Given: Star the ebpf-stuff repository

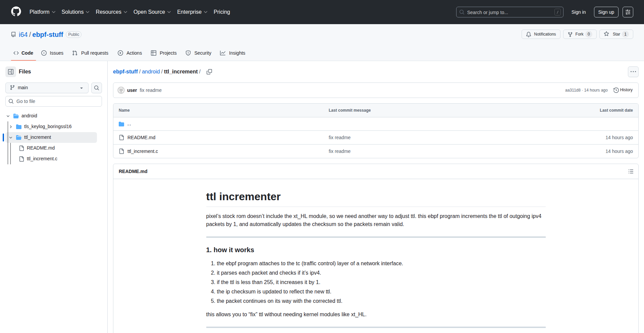Looking at the screenshot, I should click(x=612, y=34).
